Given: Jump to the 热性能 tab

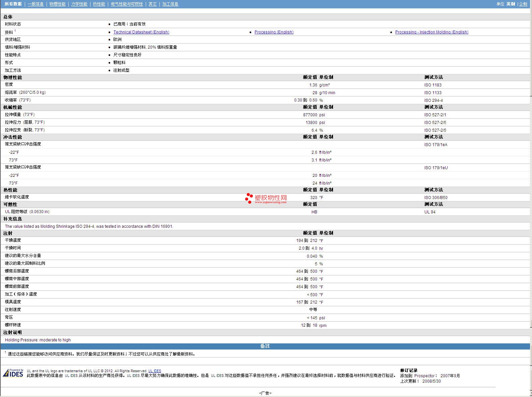Looking at the screenshot, I should [x=99, y=4].
